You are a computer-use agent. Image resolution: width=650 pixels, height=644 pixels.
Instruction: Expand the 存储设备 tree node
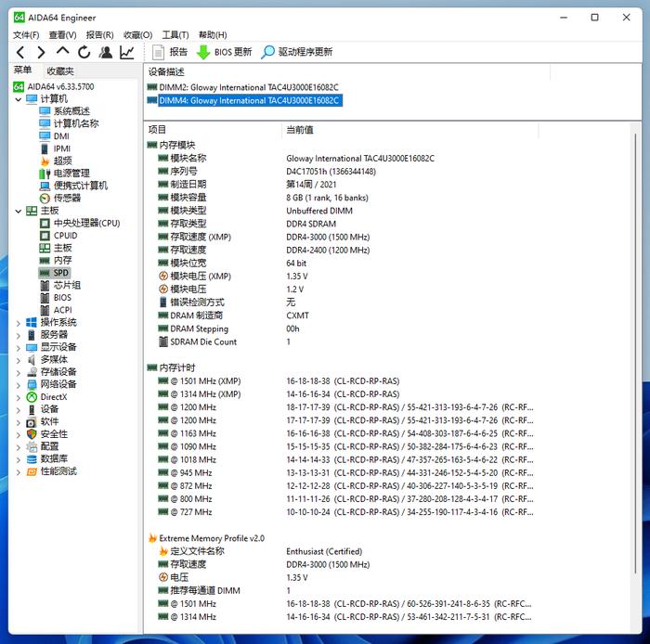(x=19, y=373)
